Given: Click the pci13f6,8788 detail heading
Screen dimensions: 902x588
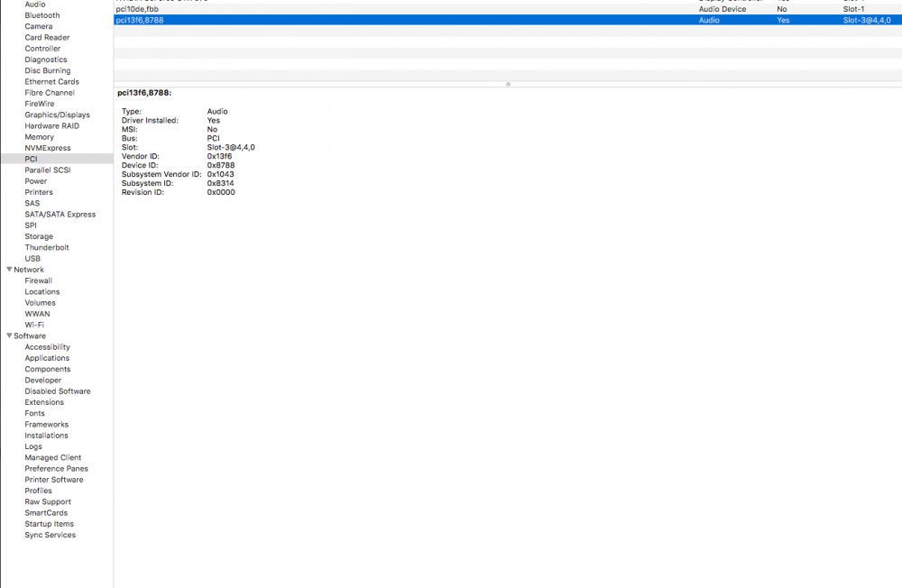Looking at the screenshot, I should 144,93.
